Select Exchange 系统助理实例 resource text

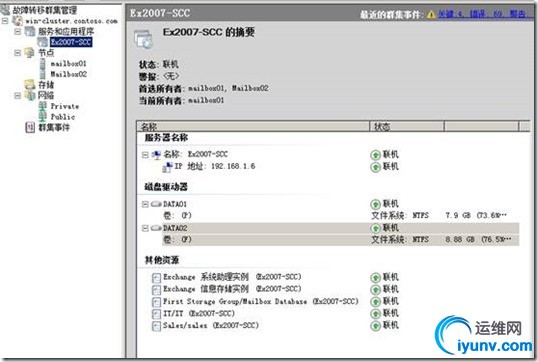pyautogui.click(x=232, y=277)
